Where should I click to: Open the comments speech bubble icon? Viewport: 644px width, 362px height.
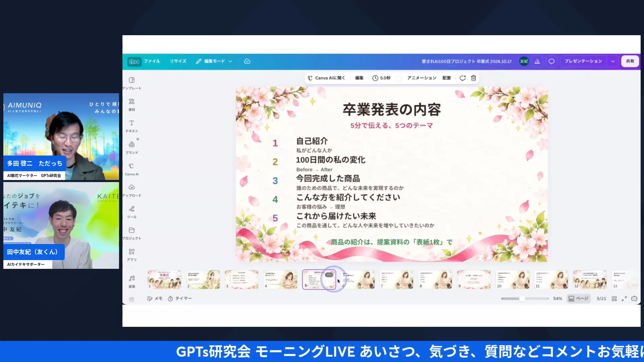point(551,61)
